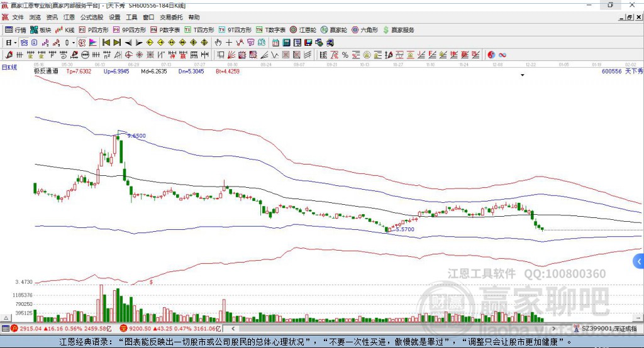Open the 资讯 menu
This screenshot has width=644, height=348.
pos(52,17)
